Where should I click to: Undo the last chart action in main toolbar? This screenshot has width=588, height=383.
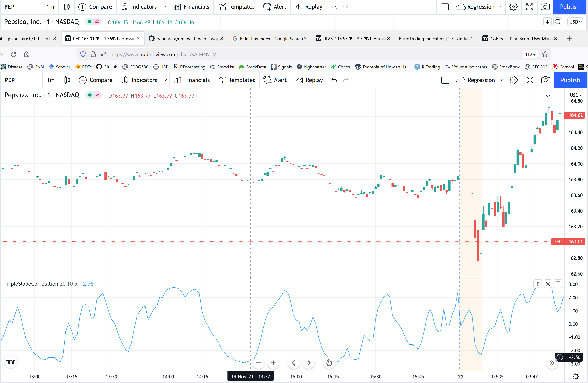click(x=334, y=80)
